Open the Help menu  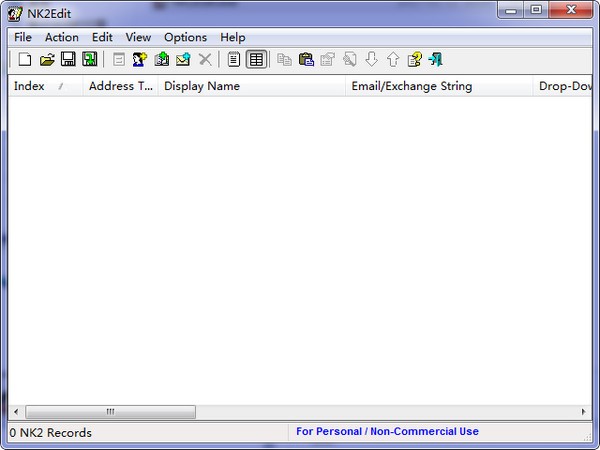pyautogui.click(x=232, y=37)
